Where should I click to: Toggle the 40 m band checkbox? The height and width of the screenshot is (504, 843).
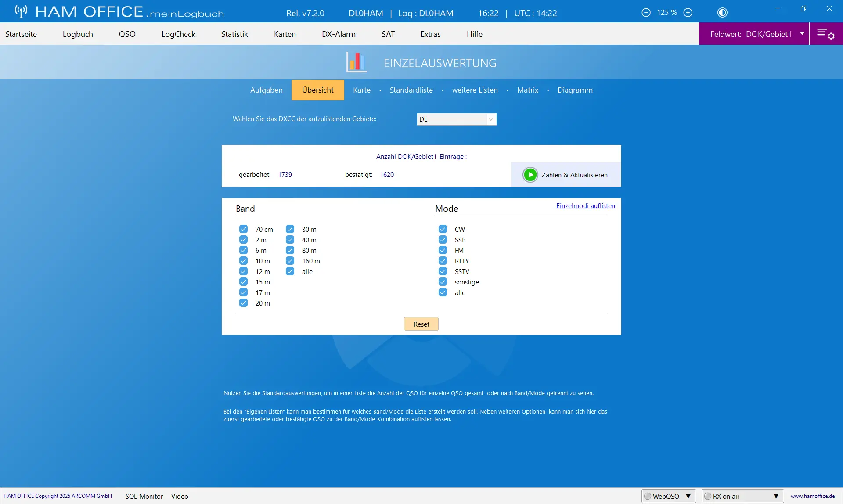[x=290, y=240]
